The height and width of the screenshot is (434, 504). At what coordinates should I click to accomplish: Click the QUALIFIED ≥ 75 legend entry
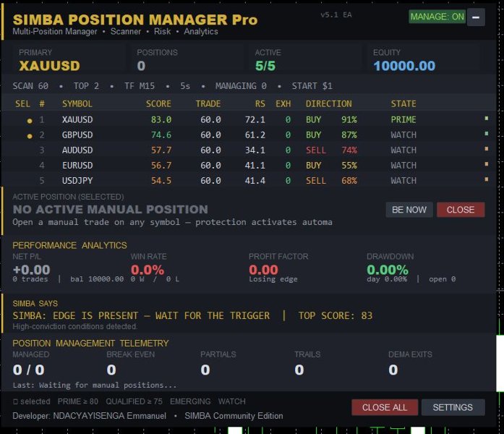(134, 401)
